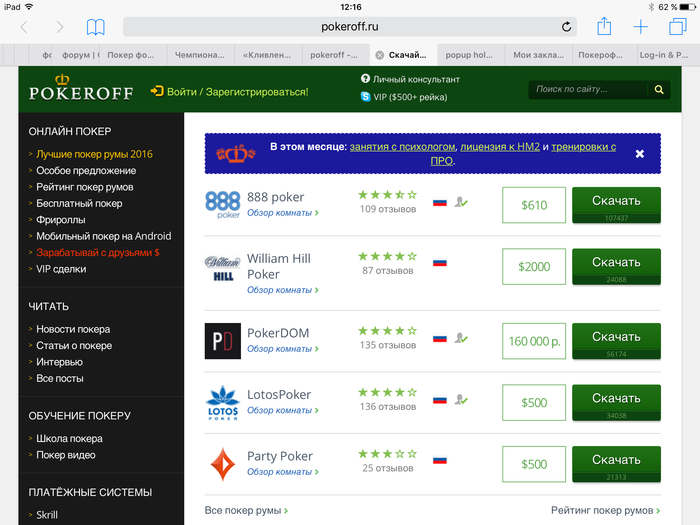Screen dimensions: 700x525
Task: Click the Личный консультант question icon
Action: pyautogui.click(x=365, y=79)
